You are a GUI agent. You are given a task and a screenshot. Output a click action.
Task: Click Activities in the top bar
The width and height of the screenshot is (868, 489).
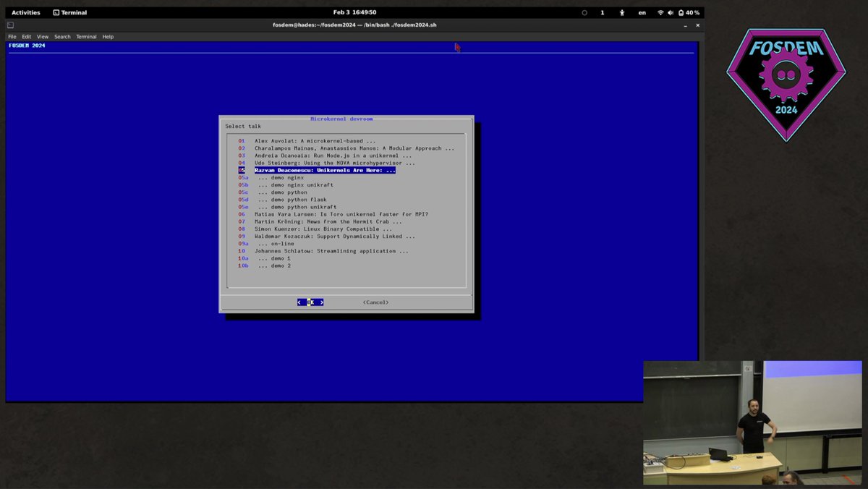[x=25, y=12]
